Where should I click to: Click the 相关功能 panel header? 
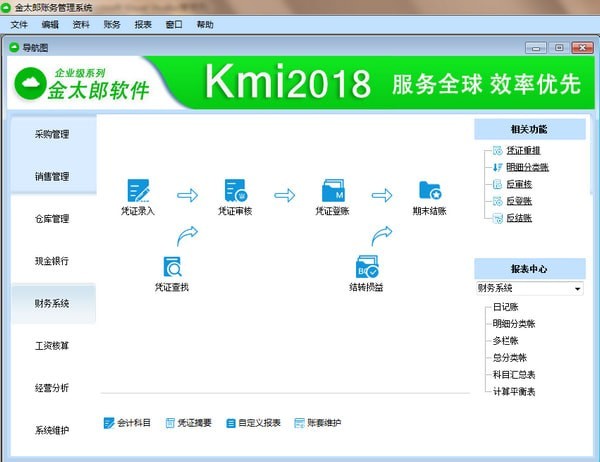coord(530,129)
